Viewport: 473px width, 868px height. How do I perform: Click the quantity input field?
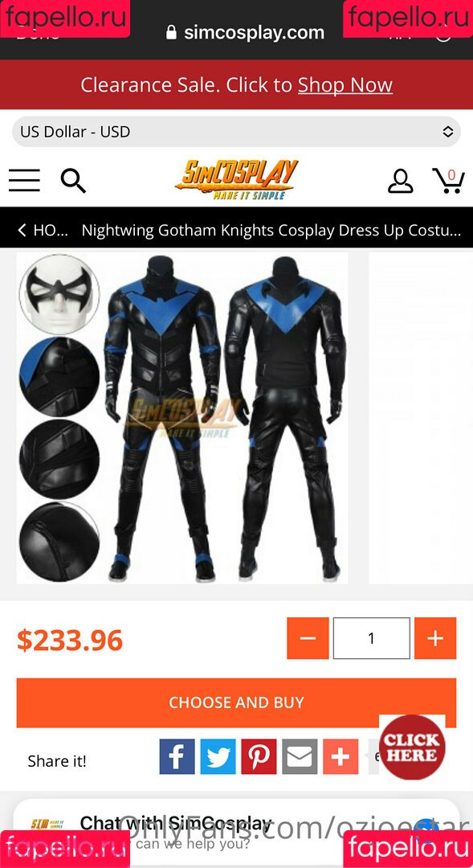point(371,638)
